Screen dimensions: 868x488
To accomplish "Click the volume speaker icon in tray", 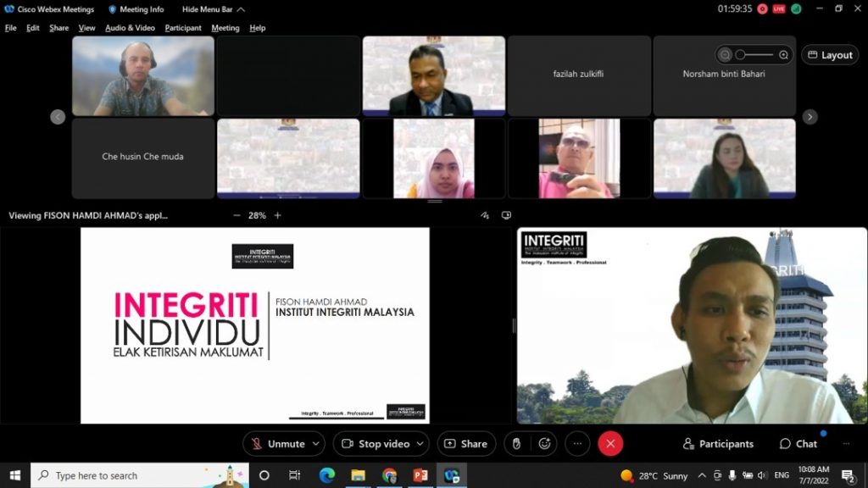I will point(762,476).
